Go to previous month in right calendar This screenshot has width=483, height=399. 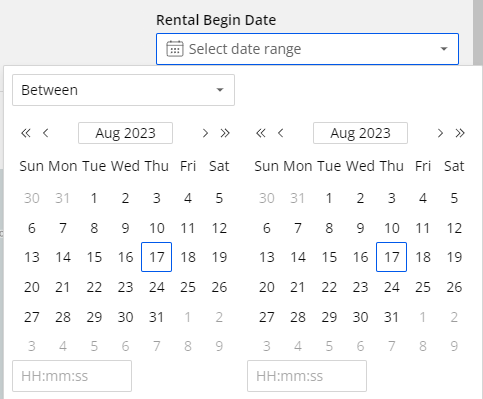click(x=281, y=133)
